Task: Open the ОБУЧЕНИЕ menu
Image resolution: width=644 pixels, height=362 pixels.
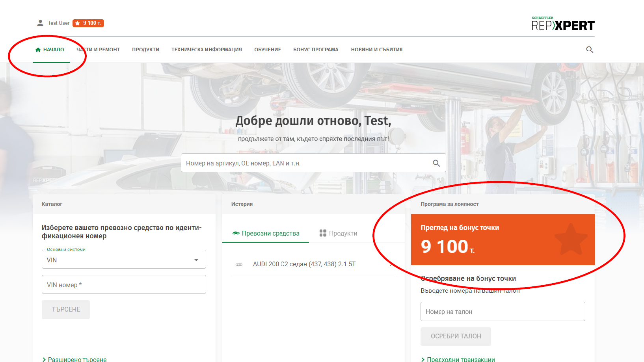Action: click(x=268, y=50)
